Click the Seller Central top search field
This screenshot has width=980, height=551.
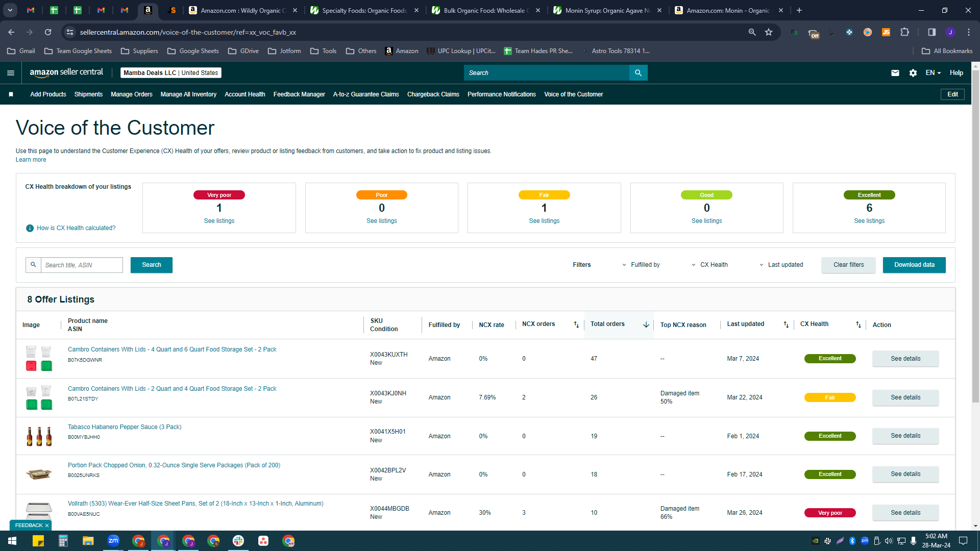(547, 73)
